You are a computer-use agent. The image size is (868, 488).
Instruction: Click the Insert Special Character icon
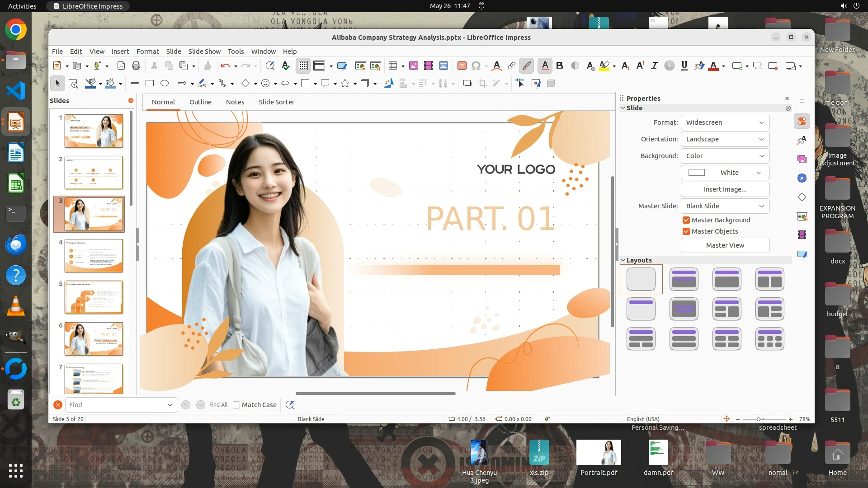point(476,66)
